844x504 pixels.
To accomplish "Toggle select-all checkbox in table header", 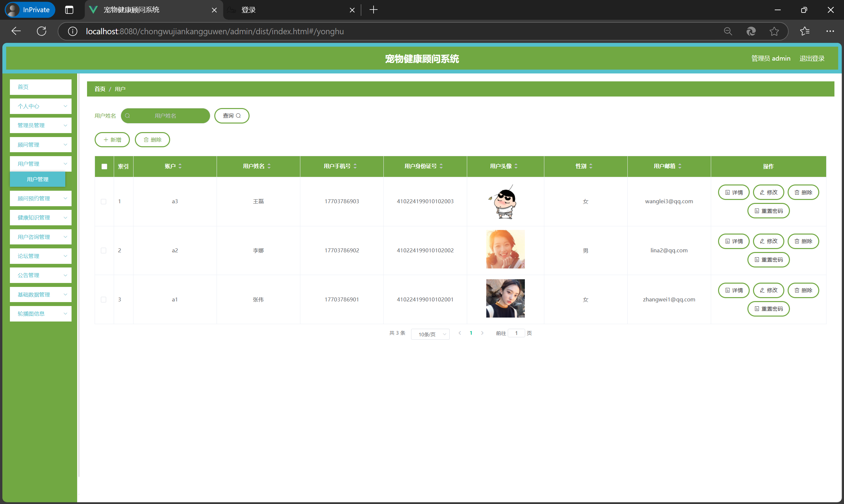I will pyautogui.click(x=105, y=166).
